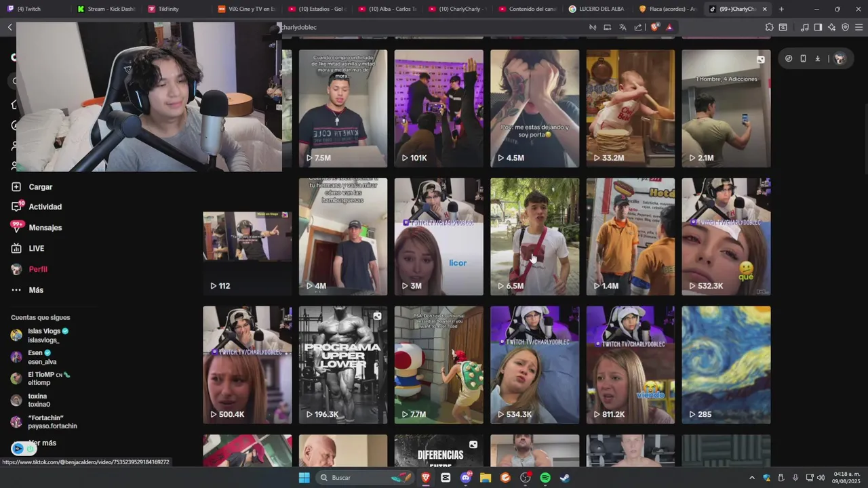
Task: Click the share page icon in address bar
Action: click(x=638, y=27)
